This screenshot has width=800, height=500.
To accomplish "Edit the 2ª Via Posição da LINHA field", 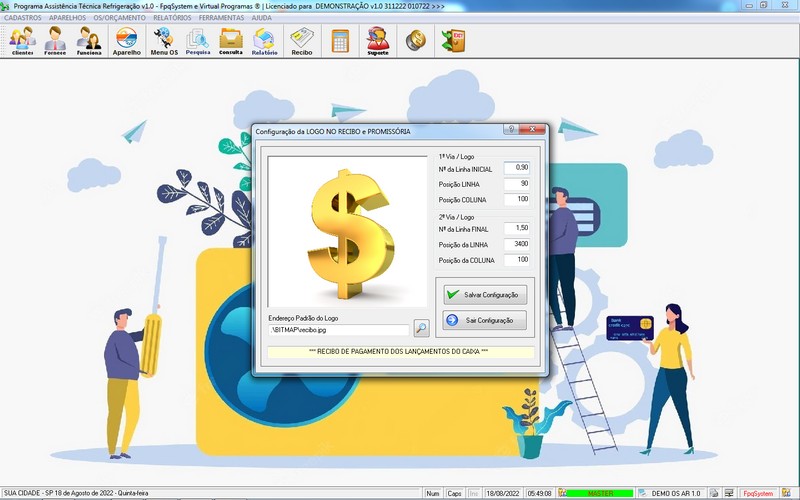I will coord(517,244).
